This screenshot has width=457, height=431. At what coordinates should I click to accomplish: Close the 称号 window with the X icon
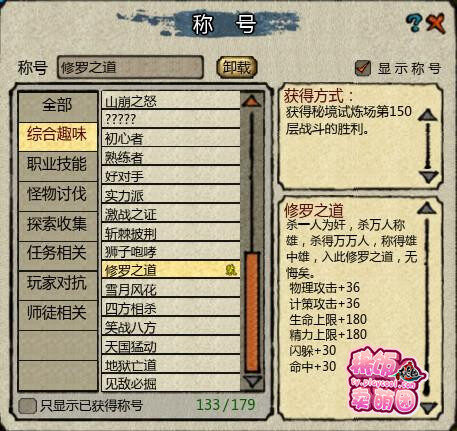[436, 23]
